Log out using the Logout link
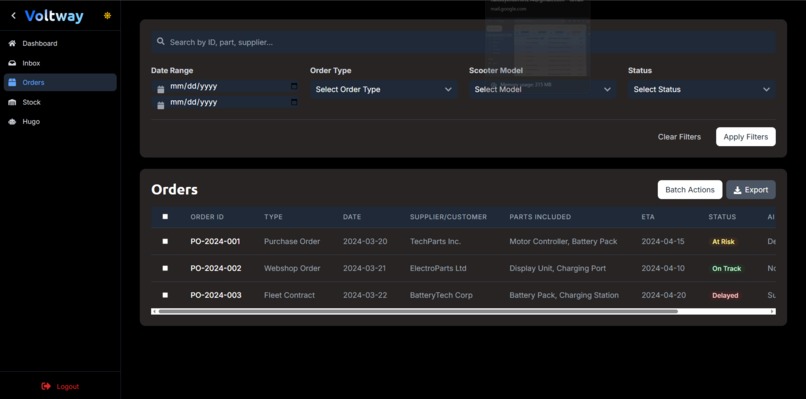Image resolution: width=806 pixels, height=399 pixels. (61, 386)
